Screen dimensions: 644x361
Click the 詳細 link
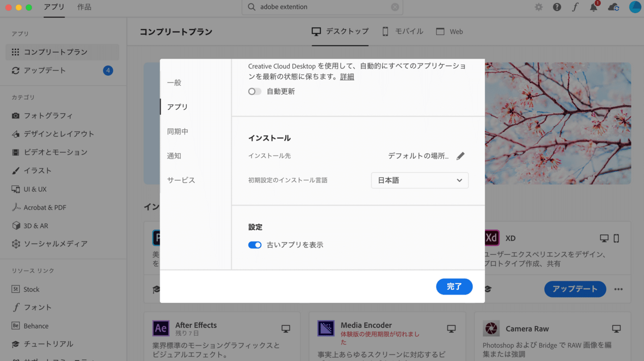point(347,77)
